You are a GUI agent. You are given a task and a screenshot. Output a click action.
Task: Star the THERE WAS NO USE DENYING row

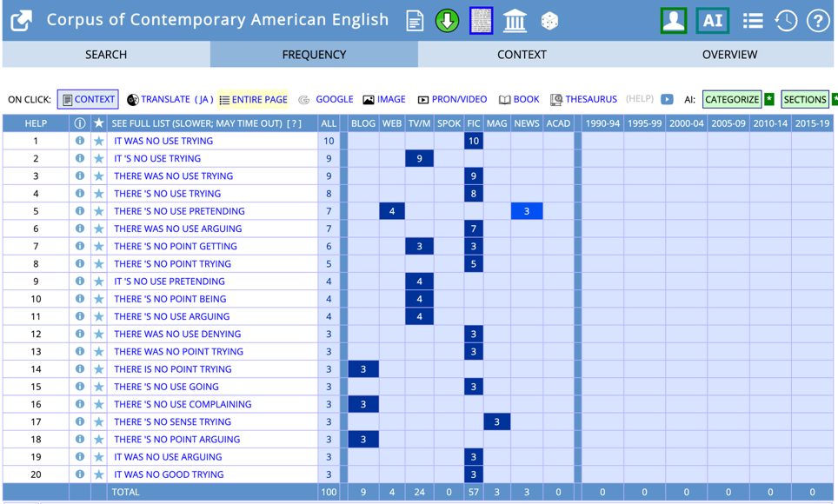[x=99, y=334]
